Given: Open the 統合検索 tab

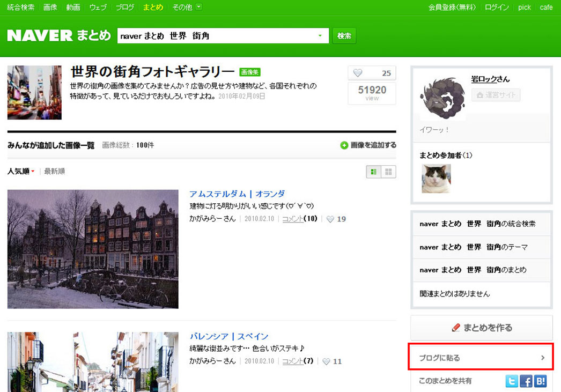Looking at the screenshot, I should pos(21,7).
